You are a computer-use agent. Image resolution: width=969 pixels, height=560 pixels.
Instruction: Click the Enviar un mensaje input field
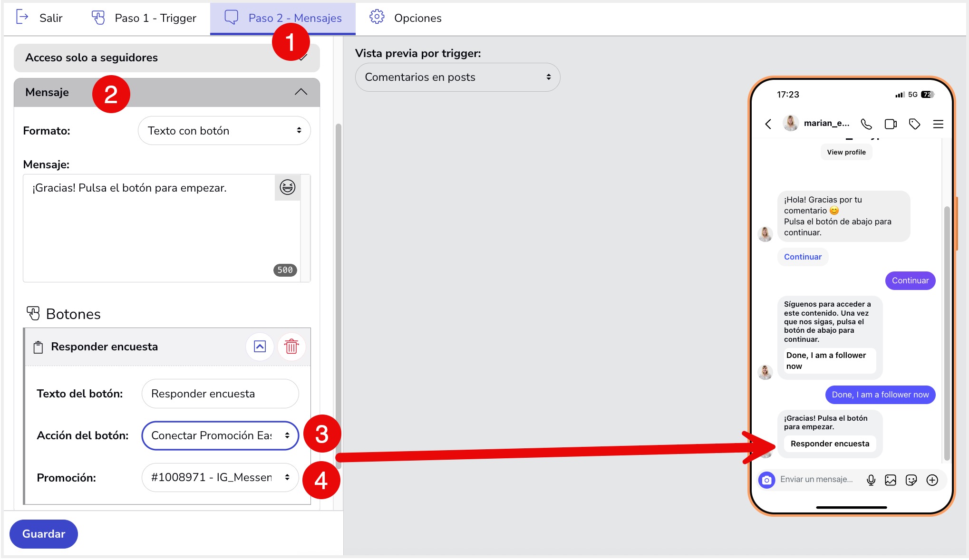815,480
